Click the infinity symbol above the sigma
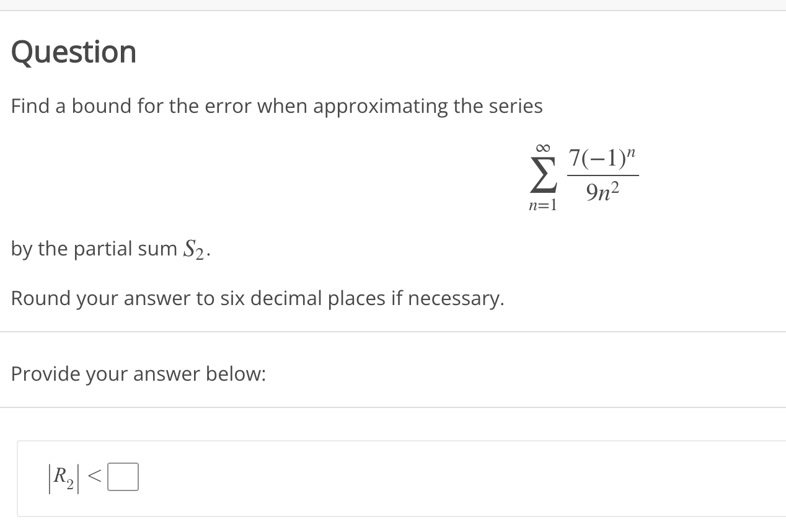This screenshot has width=786, height=532. point(542,147)
